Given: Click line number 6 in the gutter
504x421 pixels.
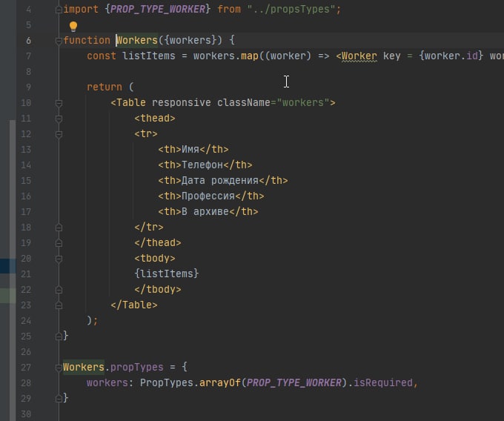Looking at the screenshot, I should coord(29,41).
